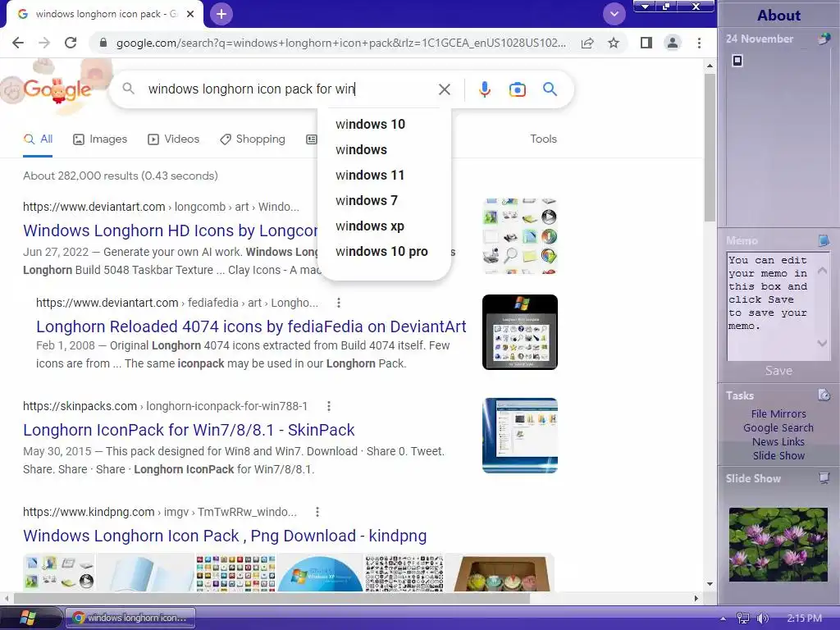Open Google Search task link
This screenshot has height=630, width=840.
(778, 427)
